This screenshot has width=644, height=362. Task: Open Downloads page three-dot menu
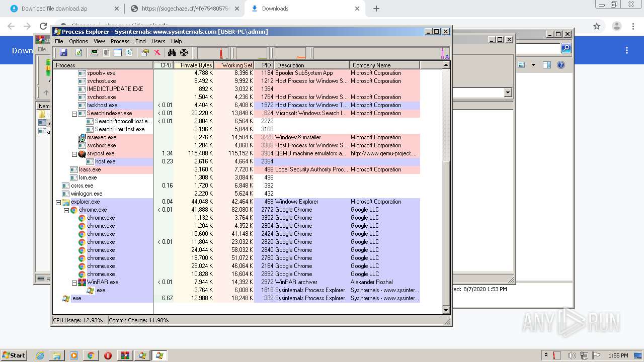click(627, 50)
